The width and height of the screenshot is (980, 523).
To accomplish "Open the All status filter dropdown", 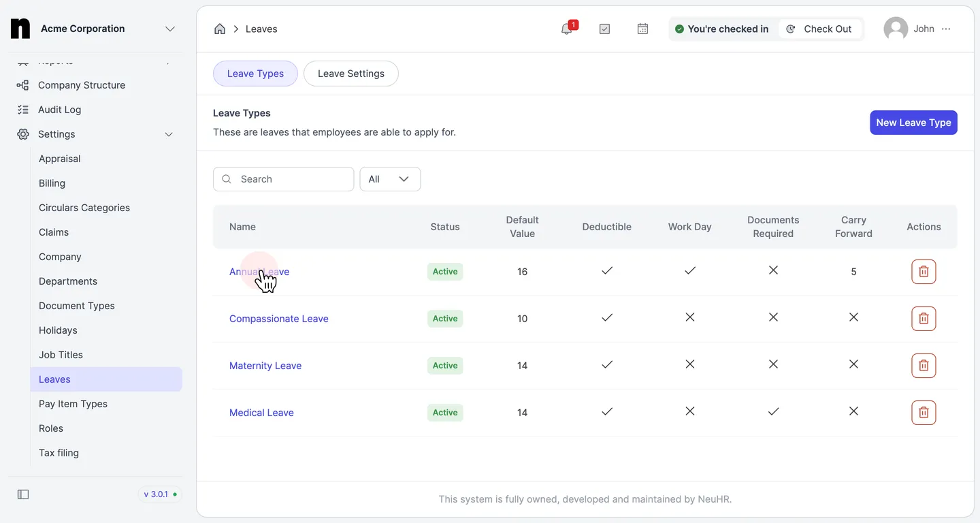I will 390,179.
